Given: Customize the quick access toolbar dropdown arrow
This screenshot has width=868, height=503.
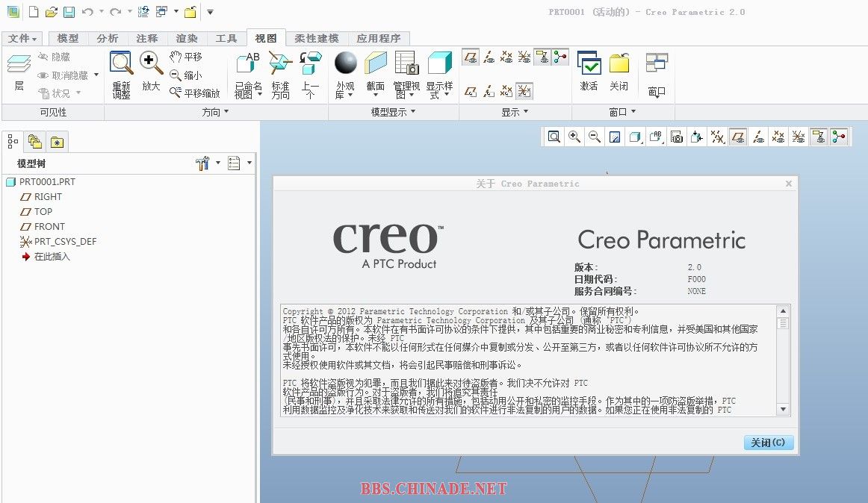Looking at the screenshot, I should coord(211,12).
